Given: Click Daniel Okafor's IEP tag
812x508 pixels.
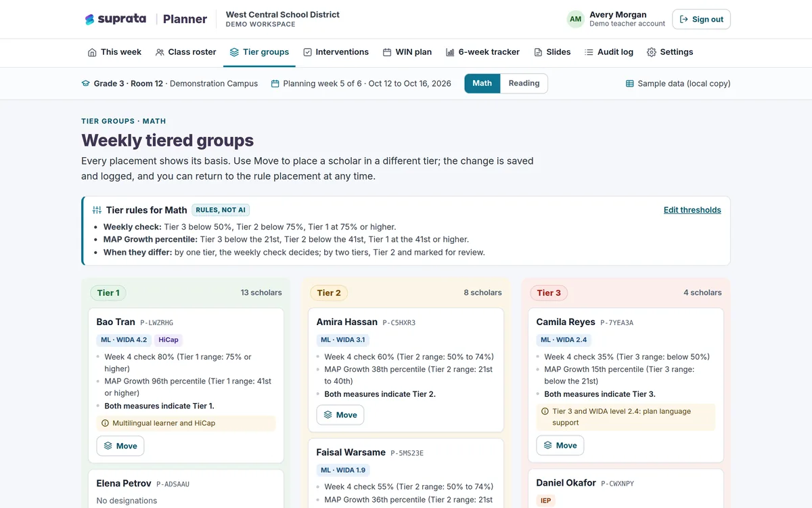Looking at the screenshot, I should [x=545, y=501].
